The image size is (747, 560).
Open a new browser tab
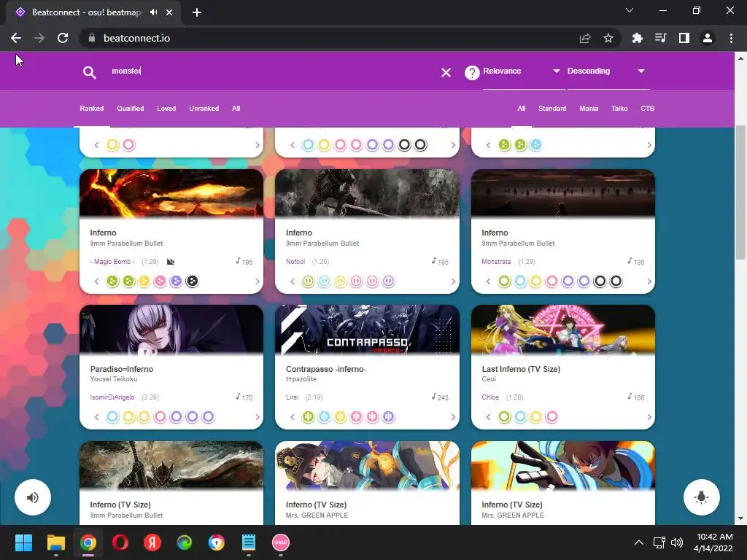197,12
